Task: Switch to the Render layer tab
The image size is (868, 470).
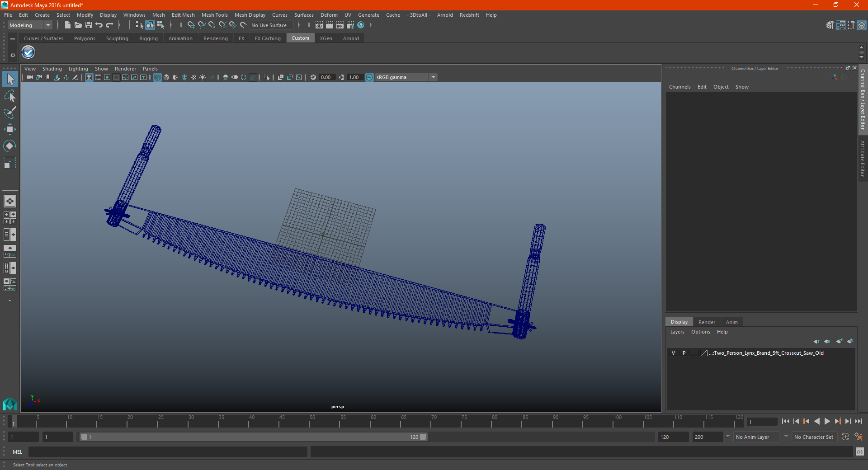Action: [707, 322]
